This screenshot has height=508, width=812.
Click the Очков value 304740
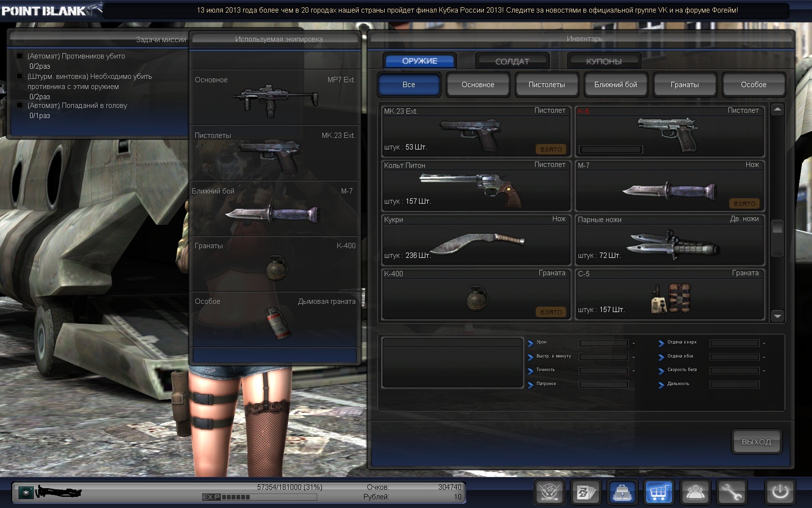(450, 487)
